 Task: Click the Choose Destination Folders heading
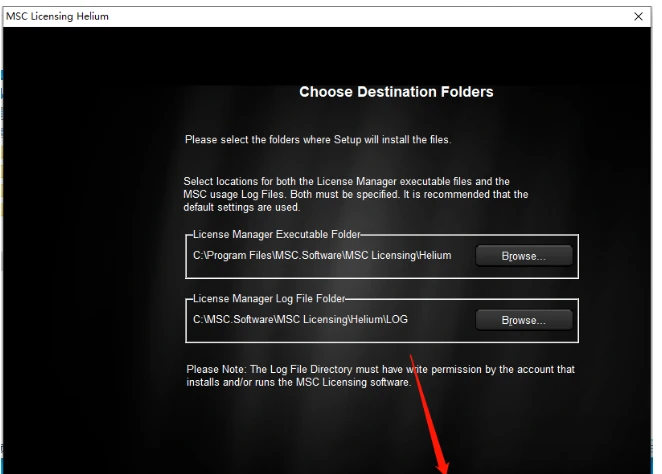396,92
